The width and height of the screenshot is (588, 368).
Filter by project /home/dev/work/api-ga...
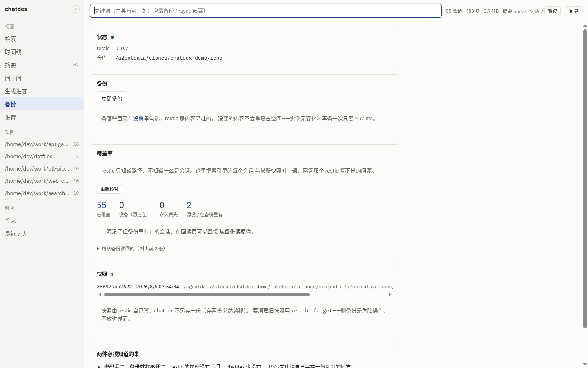[x=42, y=144]
